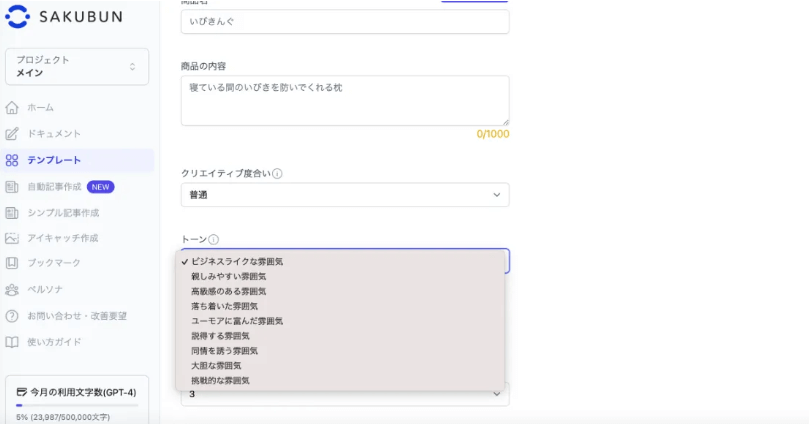Viewport: 809px width, 424px height.
Task: Open お問い合わせ・改善要望 in sidebar
Action: [x=77, y=316]
